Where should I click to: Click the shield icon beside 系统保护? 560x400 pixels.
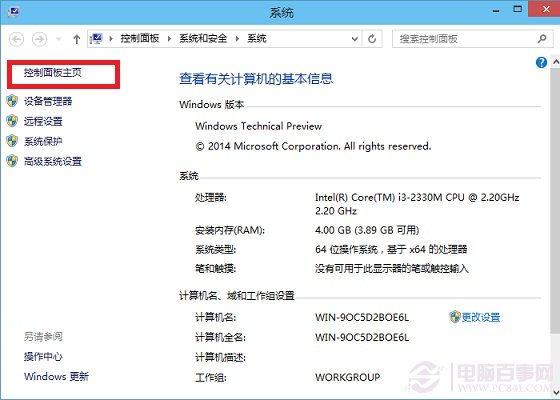tap(12, 141)
